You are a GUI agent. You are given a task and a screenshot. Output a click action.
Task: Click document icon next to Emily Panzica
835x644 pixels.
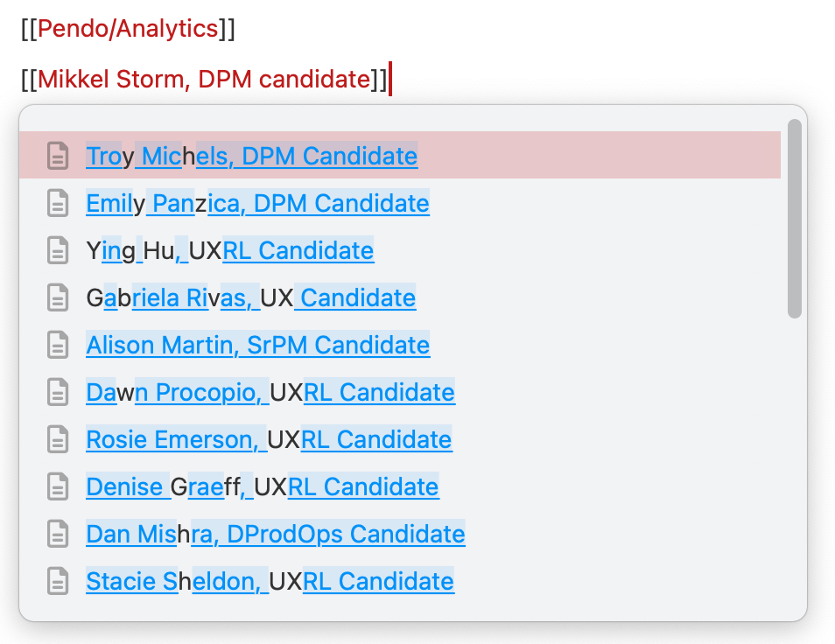[58, 203]
